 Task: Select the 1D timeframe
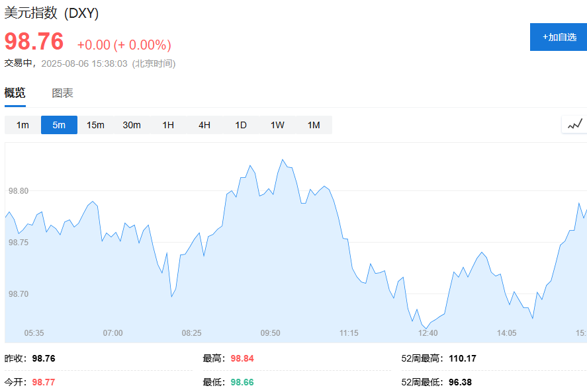click(x=240, y=124)
